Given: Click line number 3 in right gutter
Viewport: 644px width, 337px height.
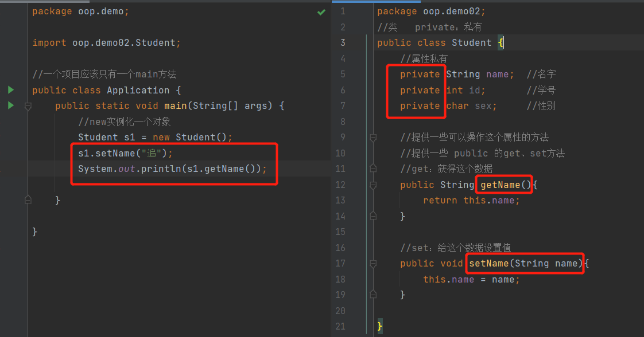Looking at the screenshot, I should [343, 42].
